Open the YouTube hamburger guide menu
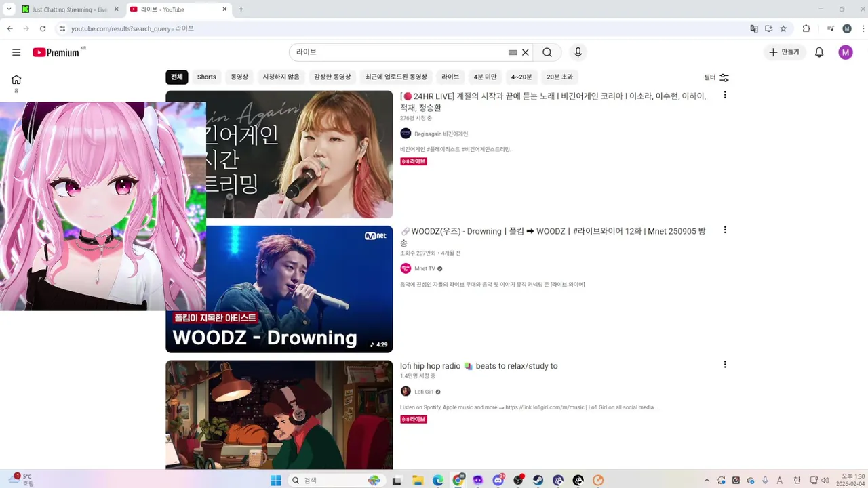This screenshot has height=488, width=868. coord(16,52)
